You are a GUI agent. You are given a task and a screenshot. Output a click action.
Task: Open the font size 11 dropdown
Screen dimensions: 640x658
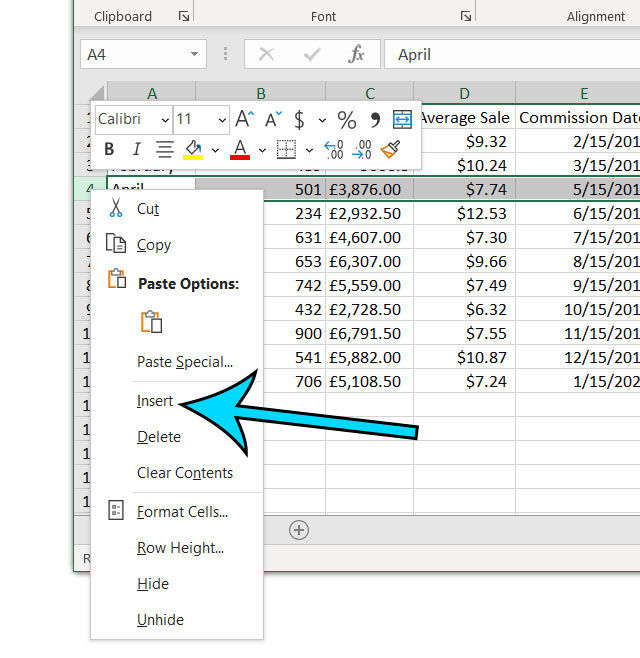point(222,120)
